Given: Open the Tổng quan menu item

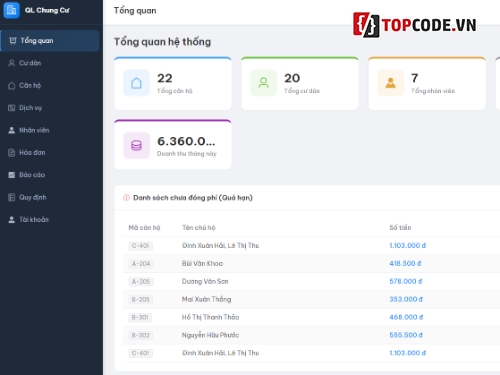Looking at the screenshot, I should tap(50, 41).
